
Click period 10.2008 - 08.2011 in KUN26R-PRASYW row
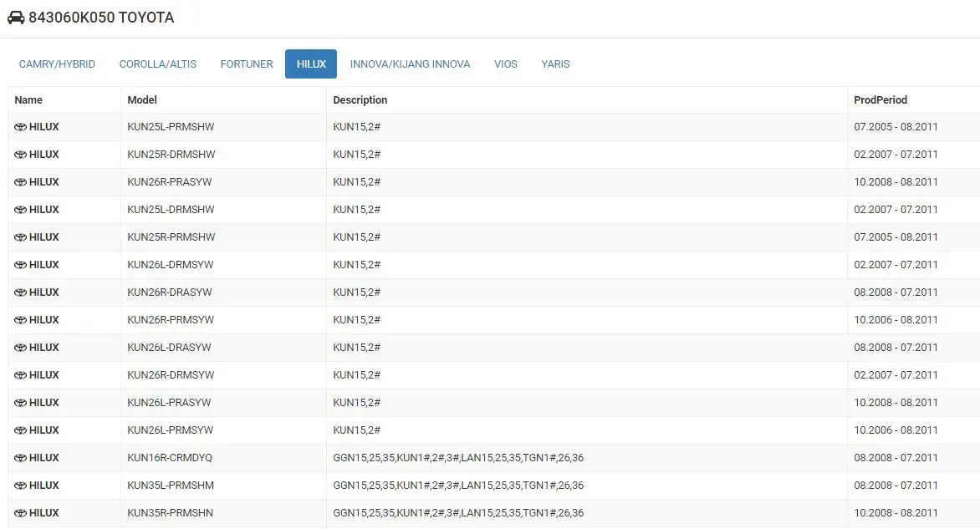[x=896, y=181]
